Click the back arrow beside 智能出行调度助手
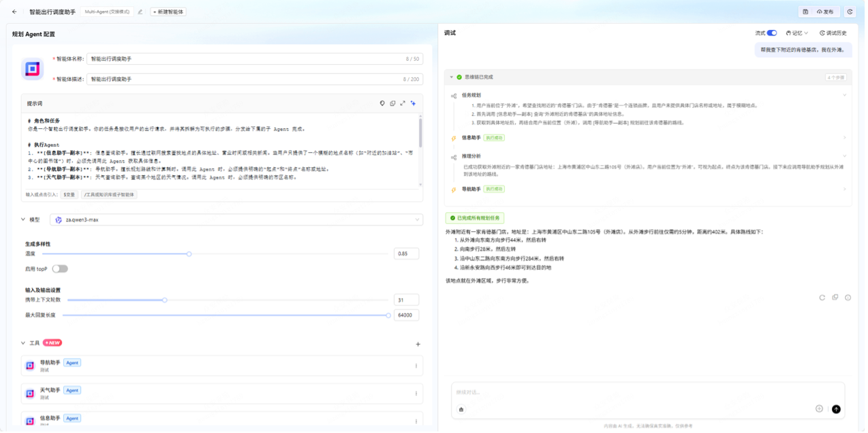Viewport: 868px width, 433px height. point(14,12)
